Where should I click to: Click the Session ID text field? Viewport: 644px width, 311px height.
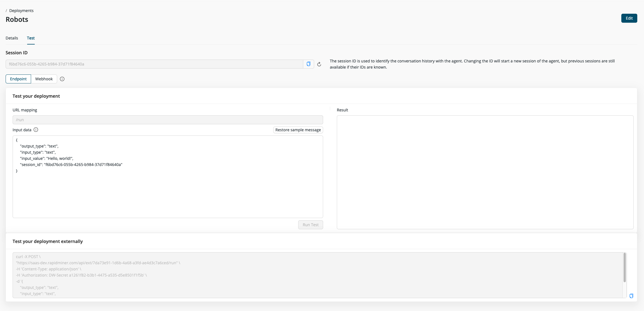click(154, 64)
